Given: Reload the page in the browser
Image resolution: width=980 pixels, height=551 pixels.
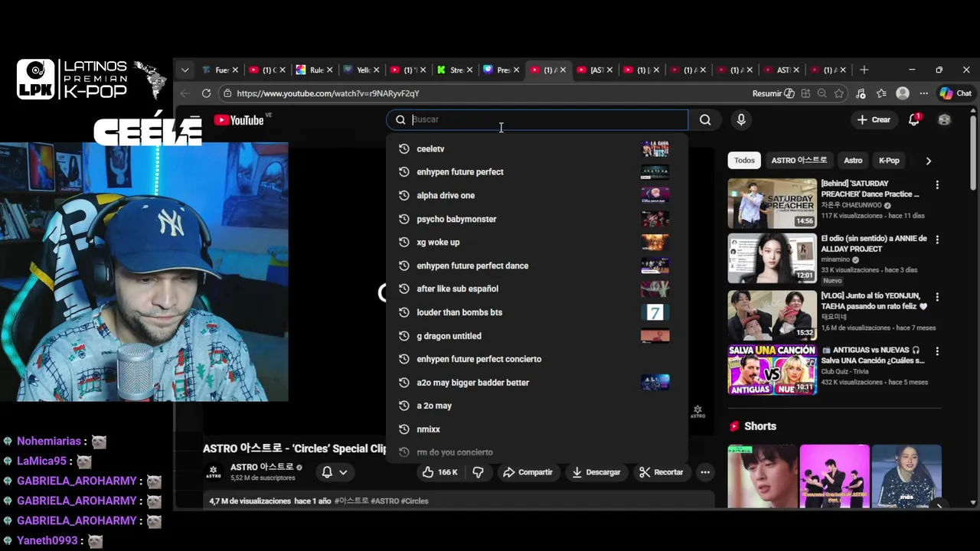Looking at the screenshot, I should tap(206, 93).
